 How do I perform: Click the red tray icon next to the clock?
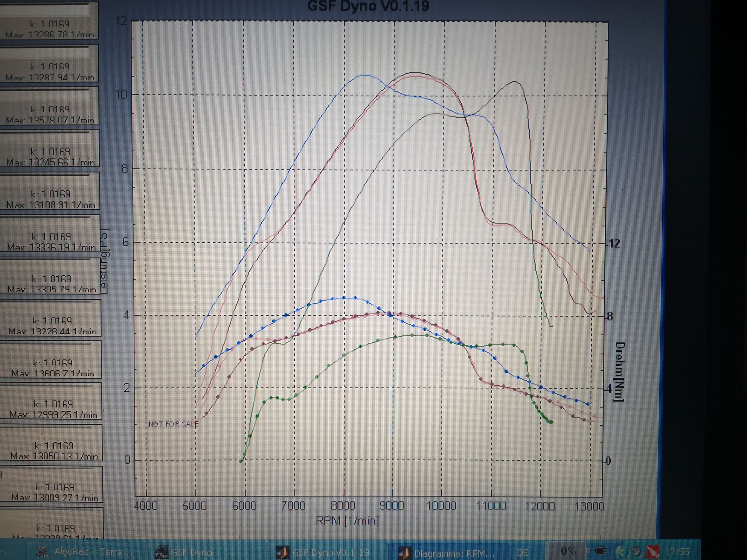(x=653, y=552)
